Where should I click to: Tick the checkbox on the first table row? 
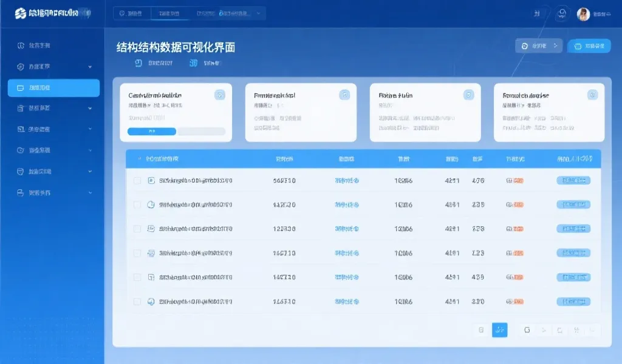point(137,180)
